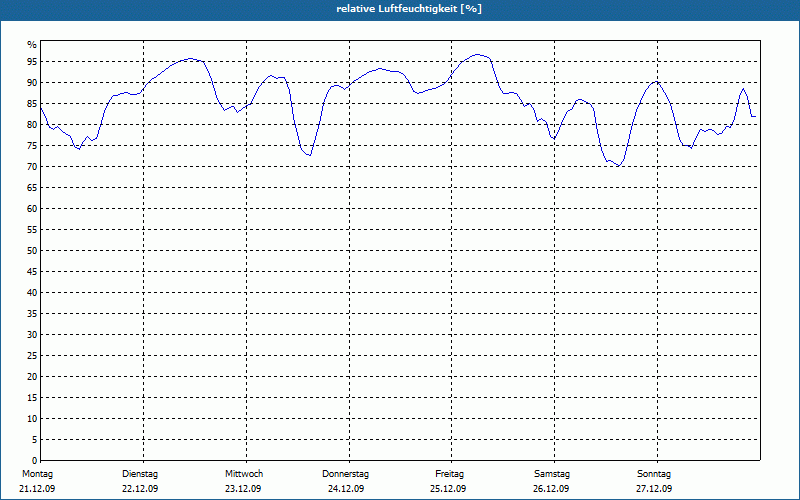
Task: Select the y-axis value '65'
Action: coord(32,188)
